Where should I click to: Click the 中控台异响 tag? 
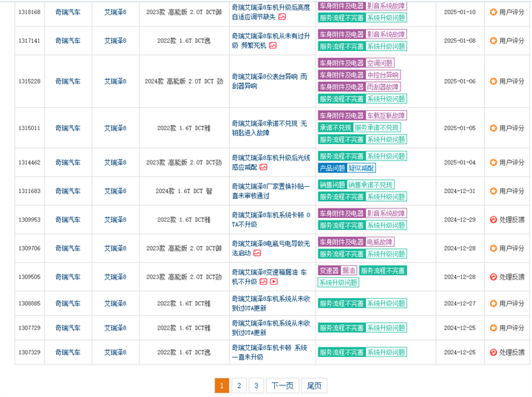click(383, 75)
